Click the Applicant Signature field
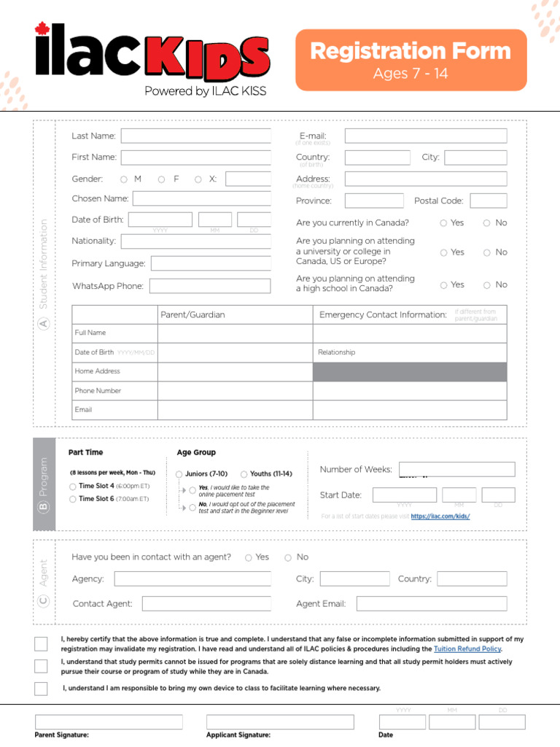 (281, 721)
